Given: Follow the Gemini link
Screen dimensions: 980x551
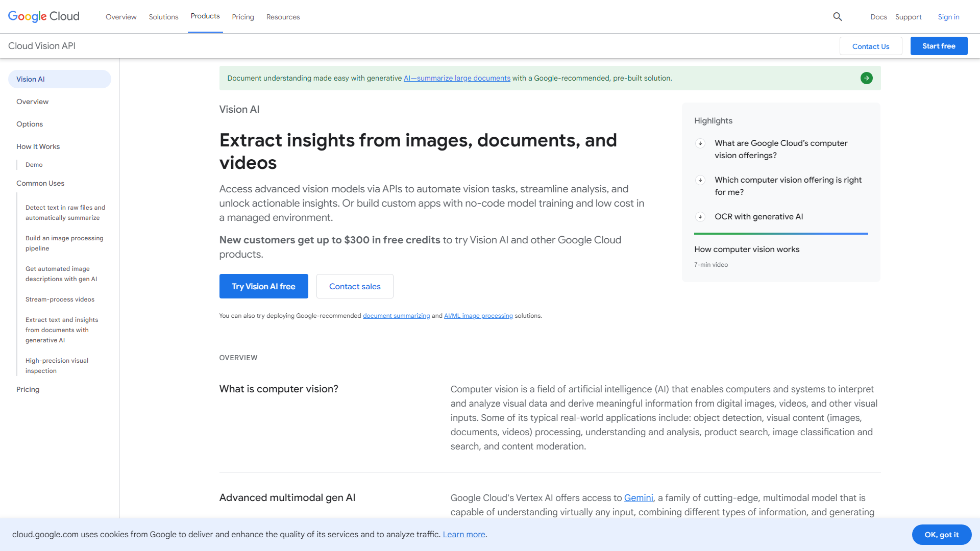Looking at the screenshot, I should (x=639, y=498).
